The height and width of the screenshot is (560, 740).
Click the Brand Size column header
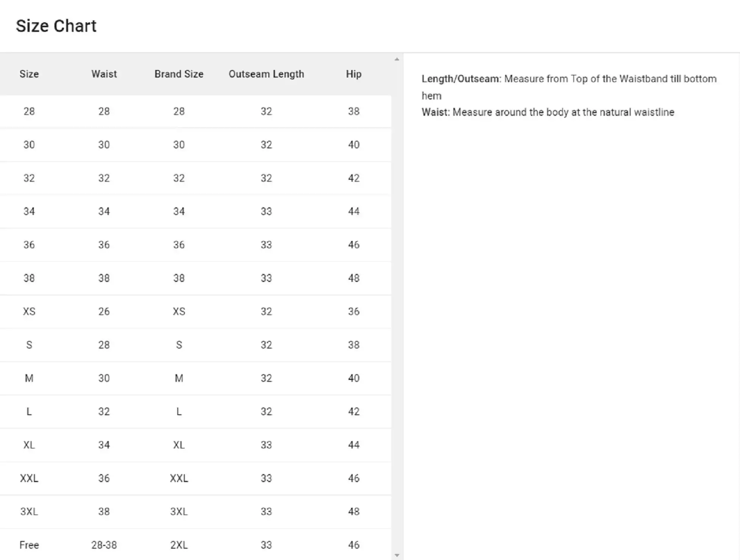pyautogui.click(x=179, y=74)
